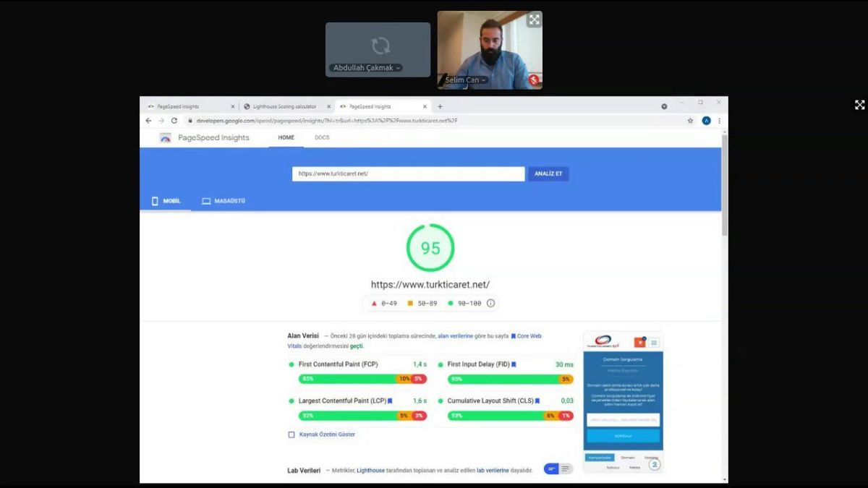This screenshot has width=868, height=488.
Task: Open the HOME navigation tab
Action: pos(286,137)
